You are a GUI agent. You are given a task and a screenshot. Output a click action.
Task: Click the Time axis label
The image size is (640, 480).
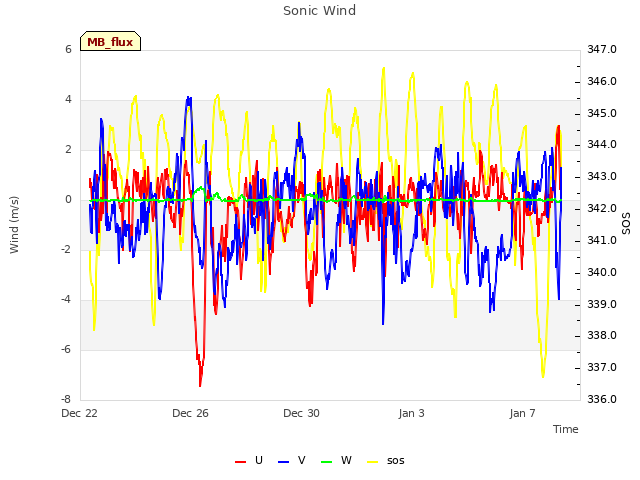pyautogui.click(x=565, y=429)
